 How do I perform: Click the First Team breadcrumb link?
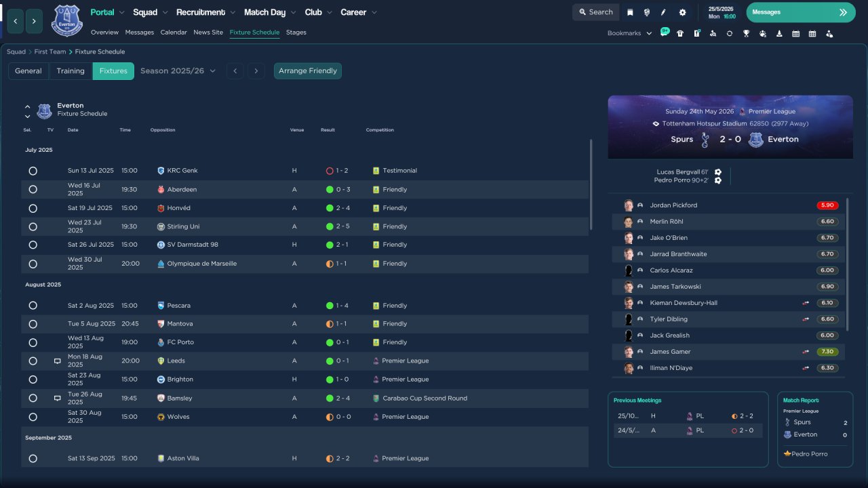coord(50,52)
